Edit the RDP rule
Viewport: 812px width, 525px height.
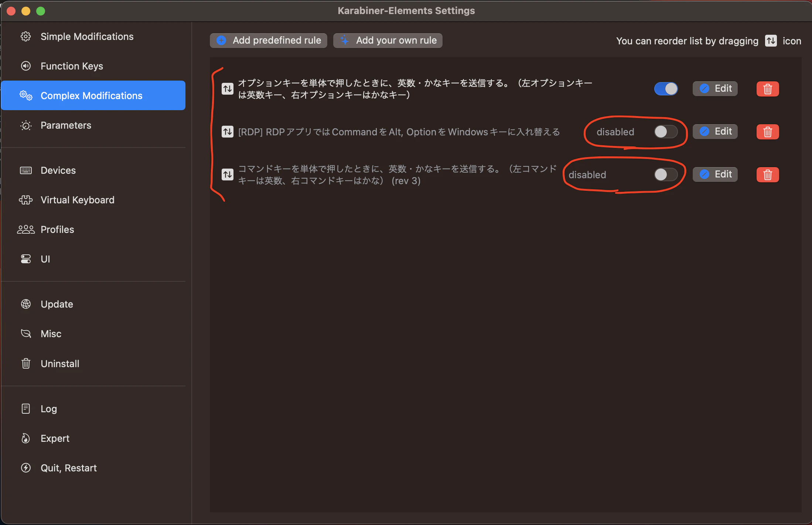coord(715,131)
